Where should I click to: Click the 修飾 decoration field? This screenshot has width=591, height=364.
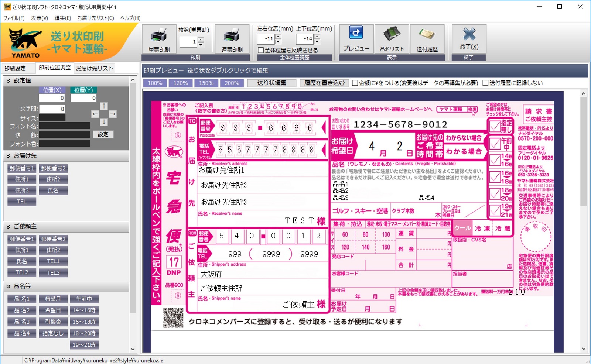click(x=64, y=135)
